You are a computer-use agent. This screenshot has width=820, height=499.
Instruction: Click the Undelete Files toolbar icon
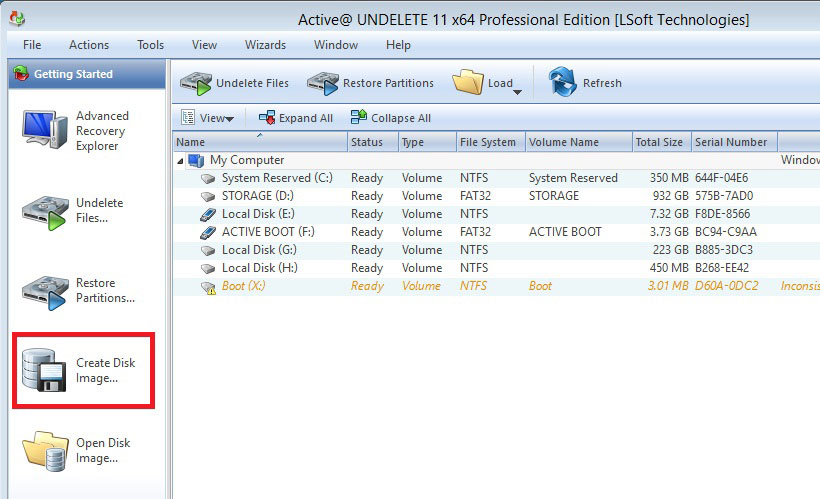click(x=196, y=84)
